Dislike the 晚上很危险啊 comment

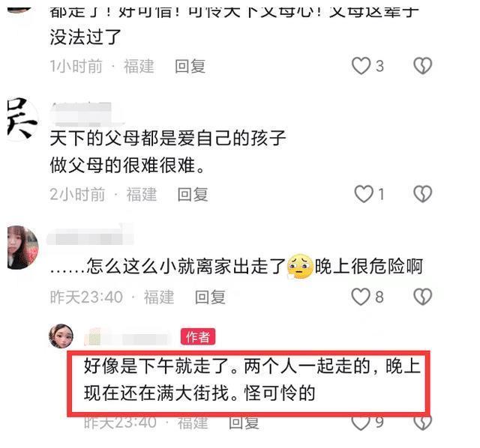click(423, 297)
